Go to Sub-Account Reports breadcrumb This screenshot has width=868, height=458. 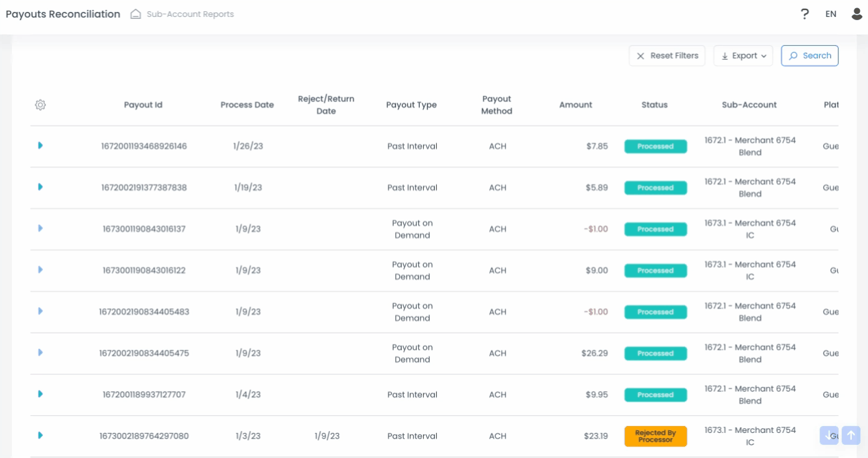pyautogui.click(x=190, y=14)
